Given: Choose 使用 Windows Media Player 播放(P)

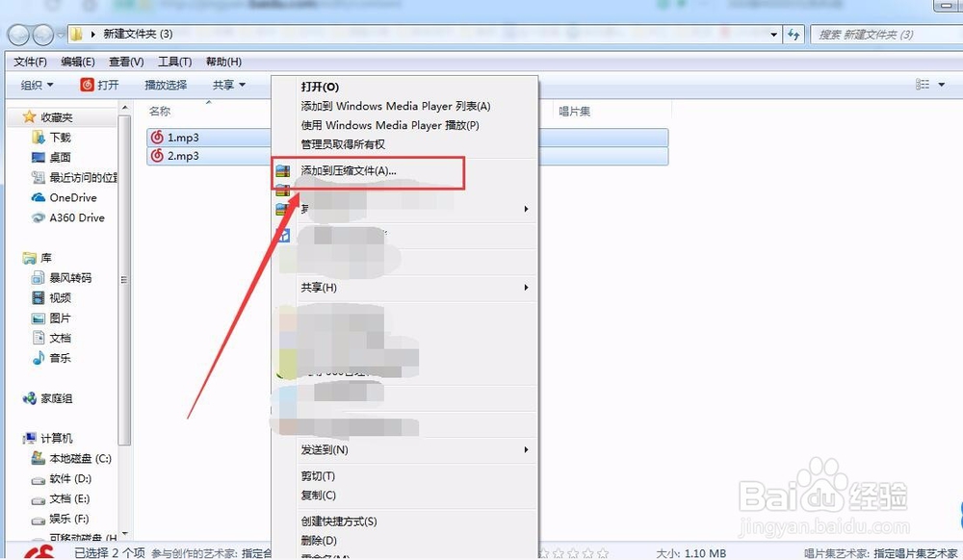Looking at the screenshot, I should click(405, 125).
